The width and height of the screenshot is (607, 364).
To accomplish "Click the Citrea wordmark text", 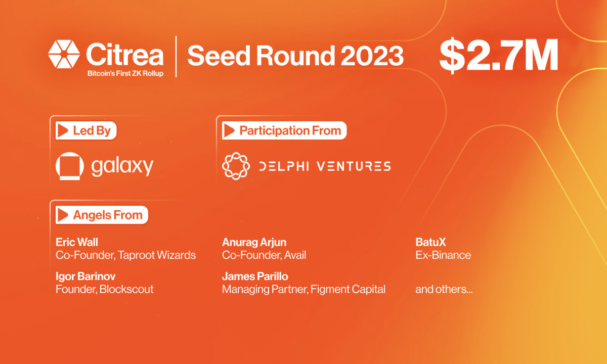I will coord(124,54).
